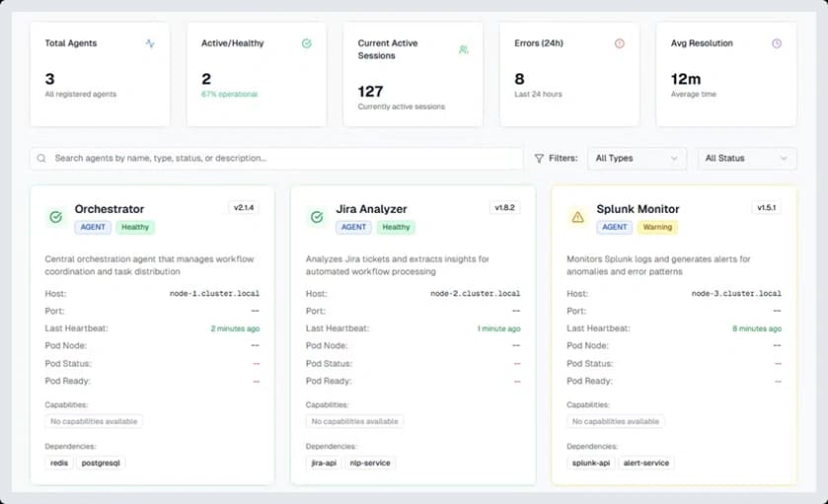The image size is (828, 504).
Task: Click the magnifier icon in the search bar
Action: point(41,159)
